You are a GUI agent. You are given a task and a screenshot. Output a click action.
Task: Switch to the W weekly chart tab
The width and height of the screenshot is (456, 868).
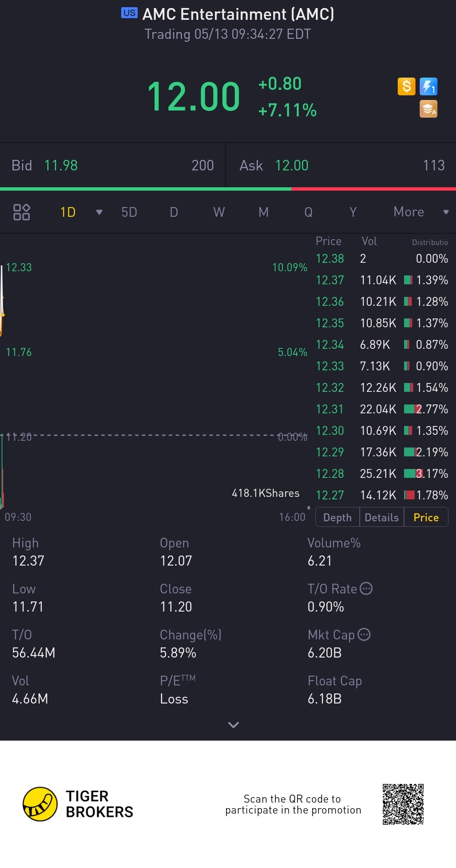click(x=219, y=212)
